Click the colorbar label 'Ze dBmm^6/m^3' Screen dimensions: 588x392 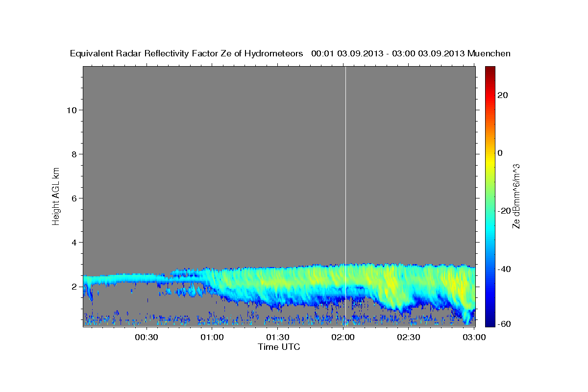515,196
